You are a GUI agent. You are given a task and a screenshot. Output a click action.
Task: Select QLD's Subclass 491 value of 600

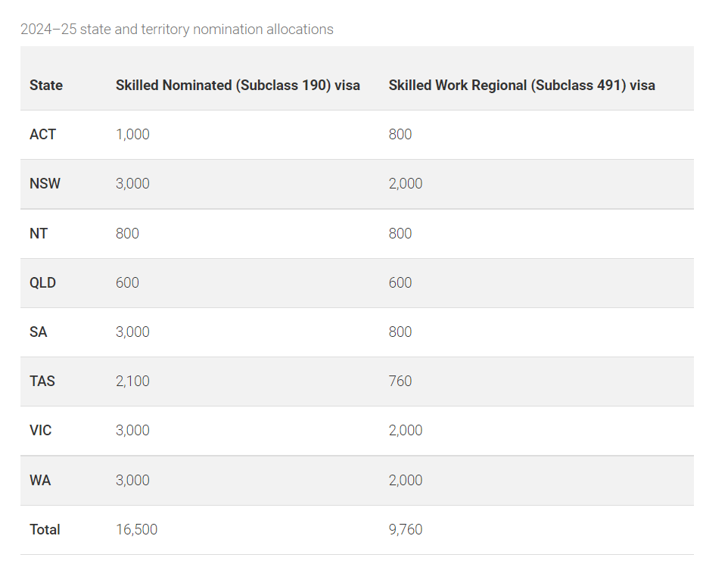[x=400, y=283]
